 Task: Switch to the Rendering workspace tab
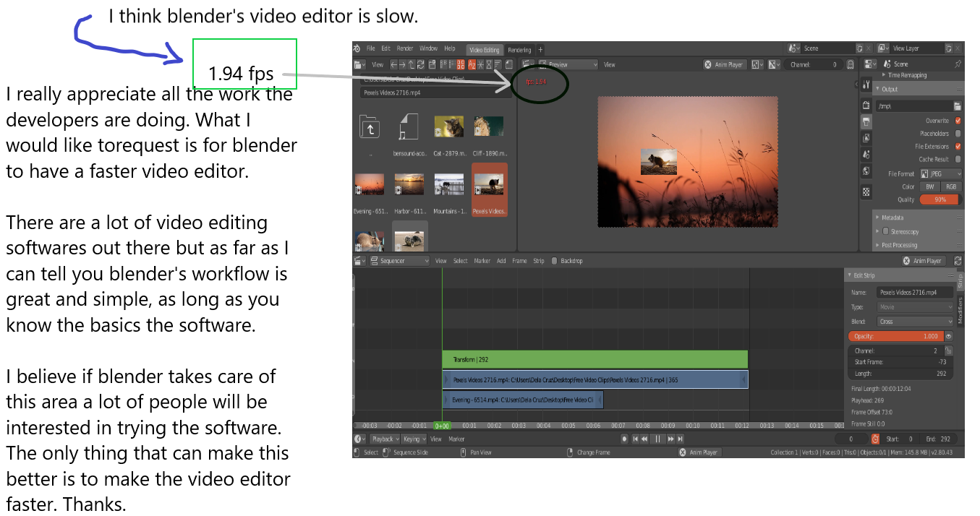point(519,50)
